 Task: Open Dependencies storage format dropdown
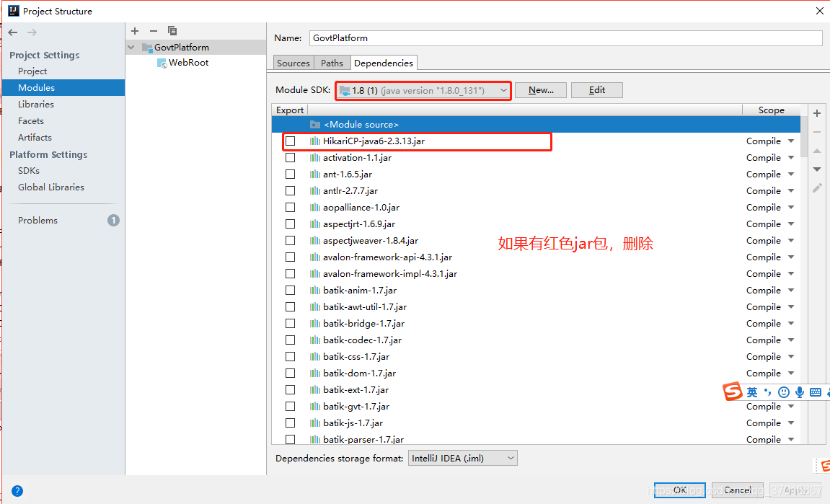tap(463, 459)
